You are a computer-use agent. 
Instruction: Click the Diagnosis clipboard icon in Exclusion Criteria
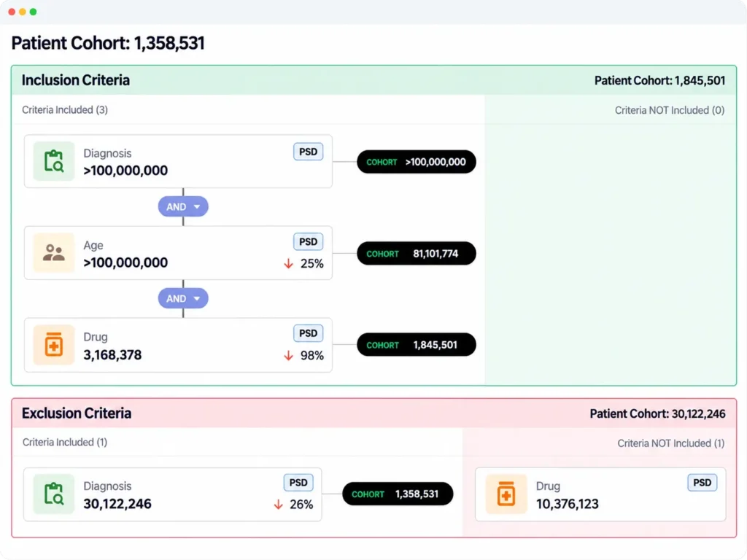coord(54,494)
